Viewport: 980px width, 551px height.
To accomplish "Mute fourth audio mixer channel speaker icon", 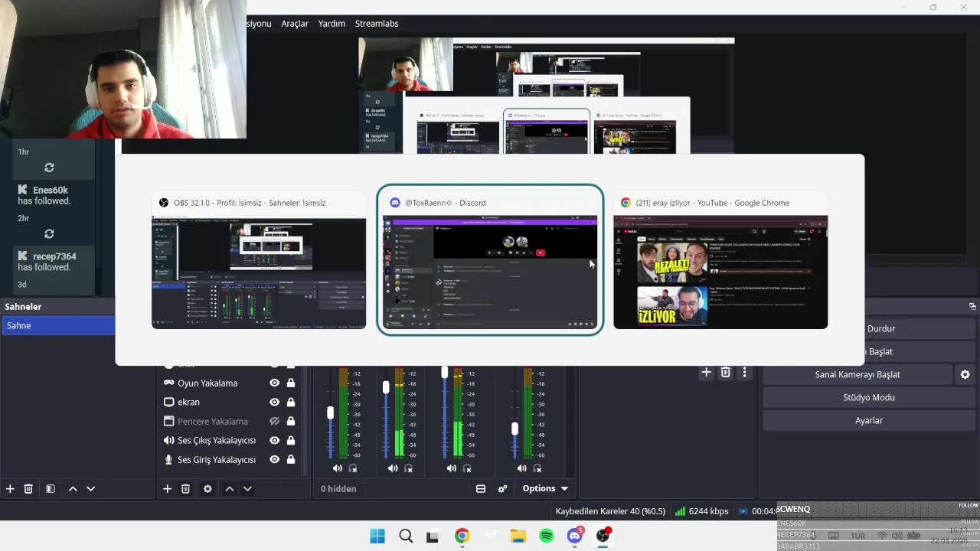I will (x=521, y=468).
